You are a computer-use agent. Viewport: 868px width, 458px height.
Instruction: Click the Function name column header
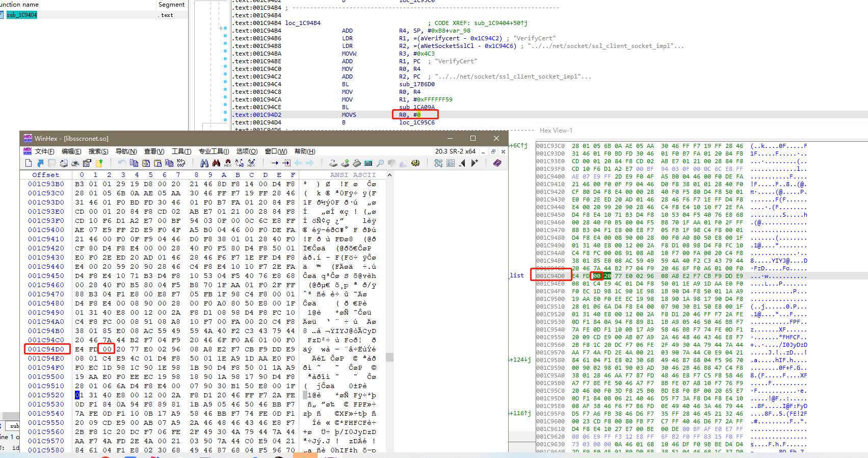point(19,5)
